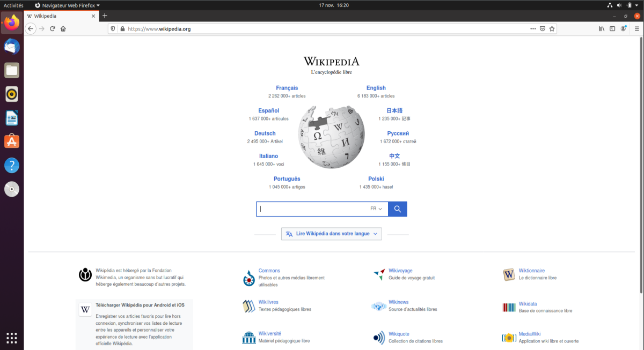Go forward with the browser forward arrow

click(42, 29)
